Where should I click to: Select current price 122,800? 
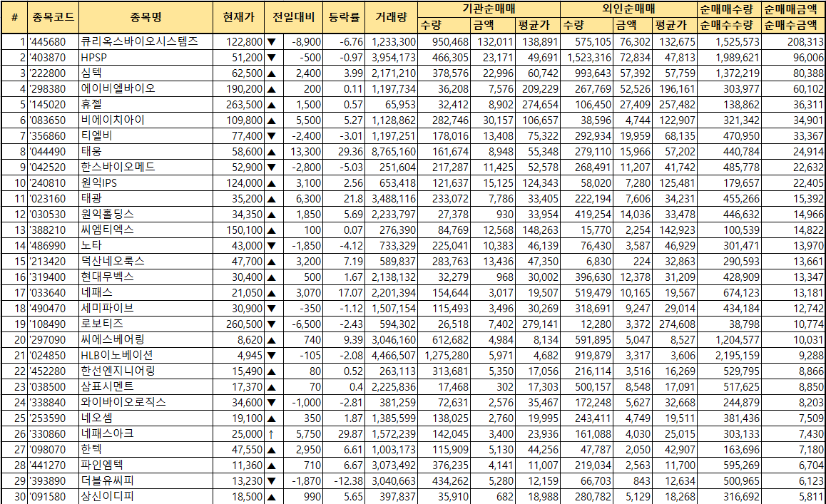(x=245, y=42)
